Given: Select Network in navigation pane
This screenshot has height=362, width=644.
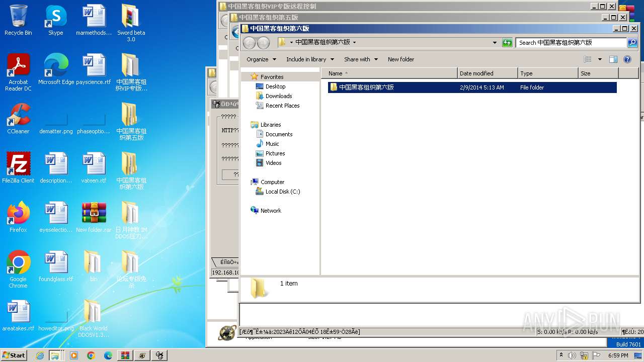Looking at the screenshot, I should click(x=271, y=211).
